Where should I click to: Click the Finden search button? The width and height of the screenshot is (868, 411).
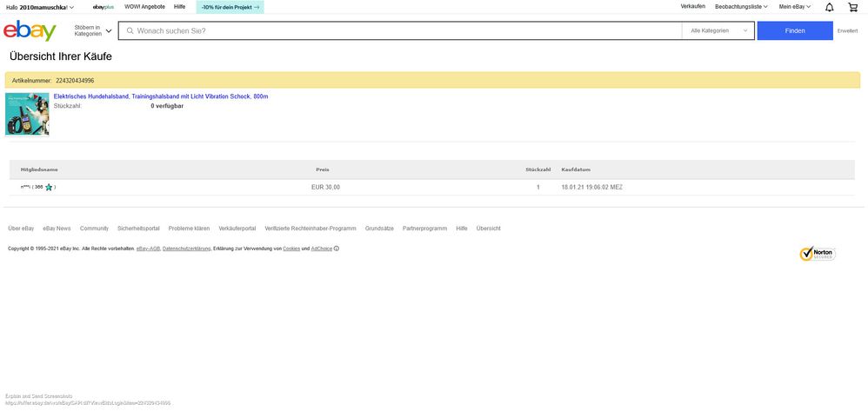click(x=795, y=31)
